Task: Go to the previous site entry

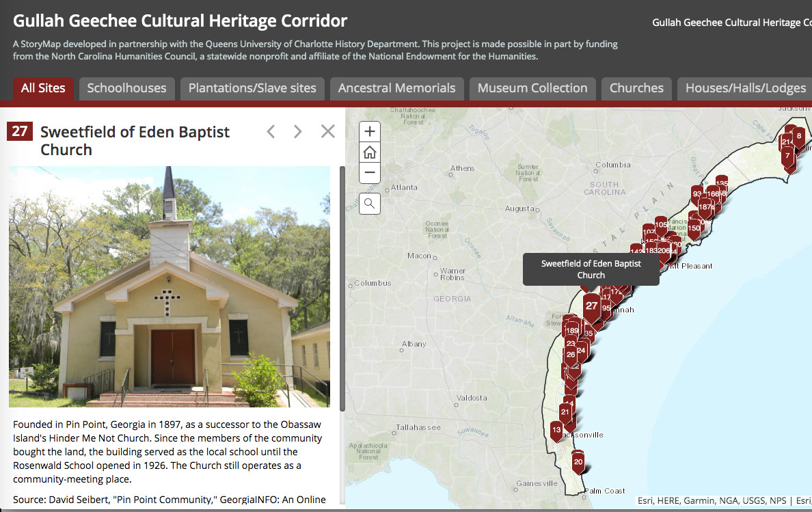Action: [x=271, y=131]
